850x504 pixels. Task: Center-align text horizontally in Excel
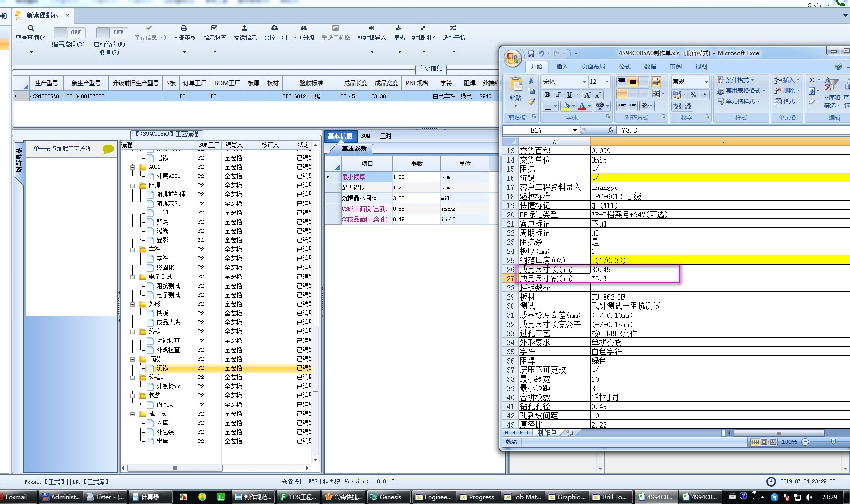tap(633, 94)
